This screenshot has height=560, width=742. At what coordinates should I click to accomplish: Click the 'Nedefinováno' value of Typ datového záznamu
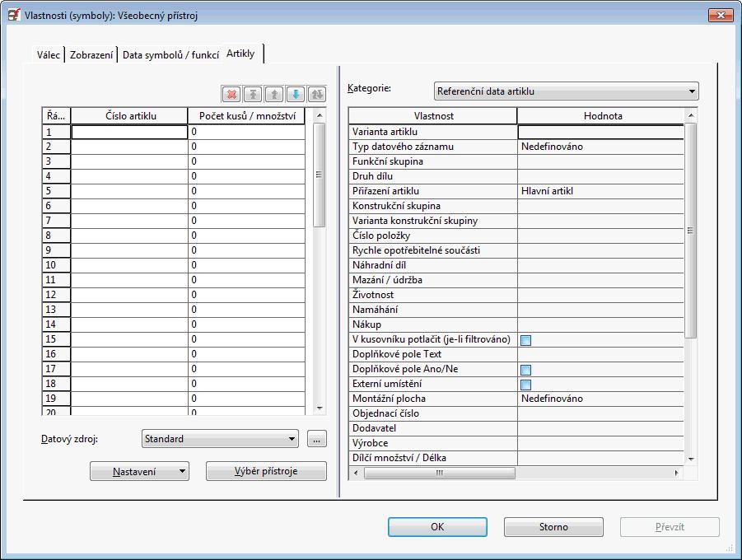click(552, 147)
